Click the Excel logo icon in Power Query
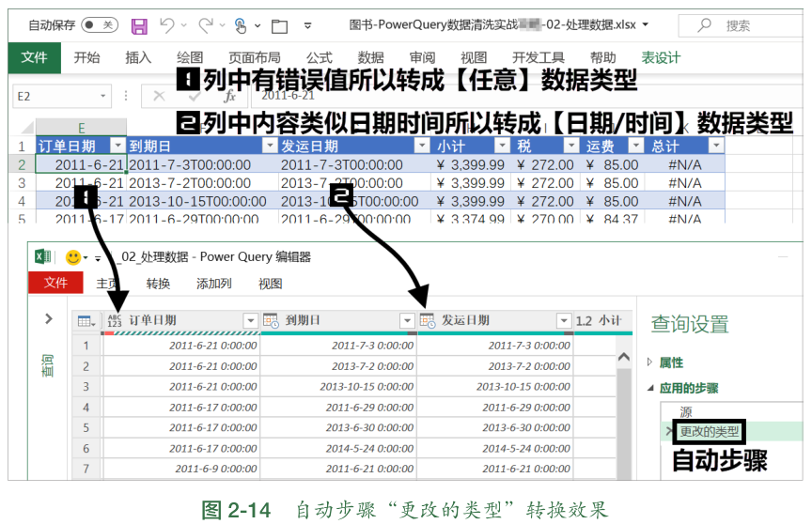 42,256
